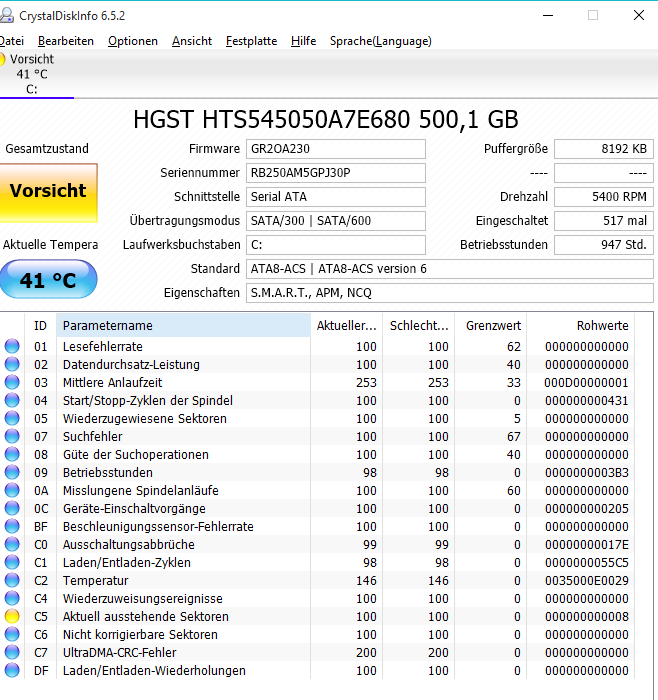Viewport: 658px width, 700px height.
Task: Select raw value 0000000055C5 in Laden/Entladen-Zyklen row
Action: [x=587, y=562]
